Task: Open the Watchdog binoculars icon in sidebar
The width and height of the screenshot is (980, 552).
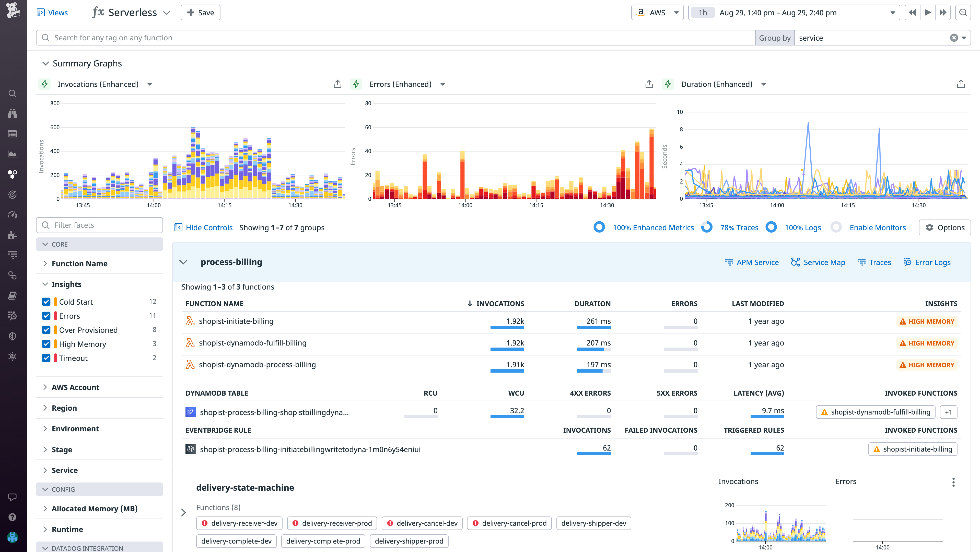Action: (x=13, y=113)
